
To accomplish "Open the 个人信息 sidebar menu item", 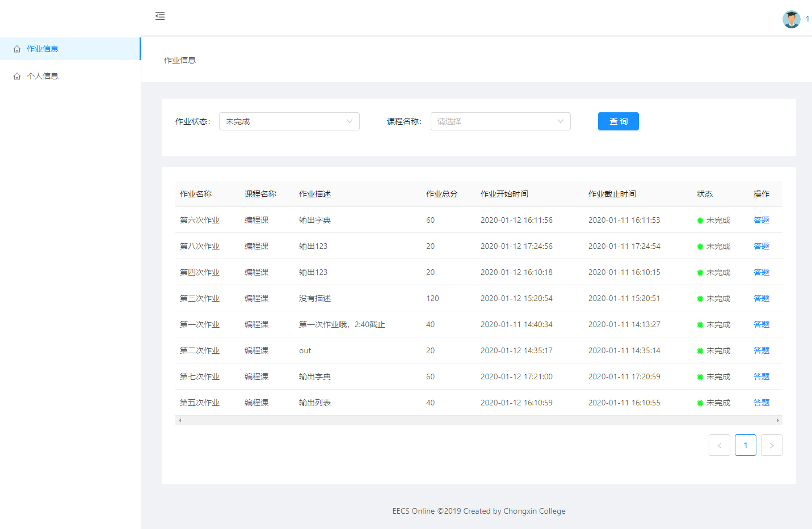I will pyautogui.click(x=70, y=76).
